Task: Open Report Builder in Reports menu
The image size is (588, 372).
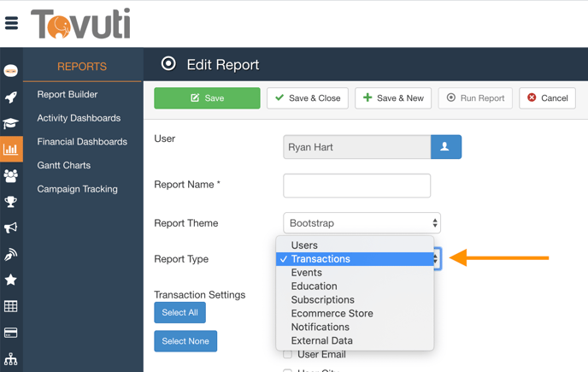Action: coord(68,94)
